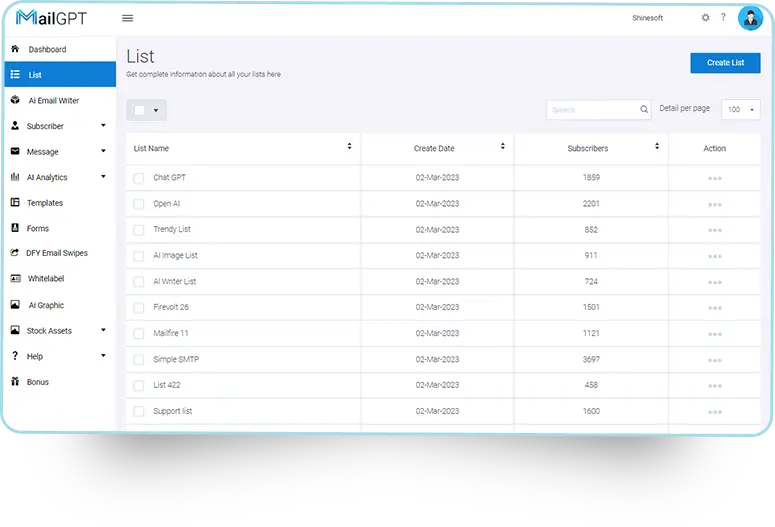This screenshot has height=527, width=775.
Task: Go to AI Email Writer
Action: coord(53,101)
